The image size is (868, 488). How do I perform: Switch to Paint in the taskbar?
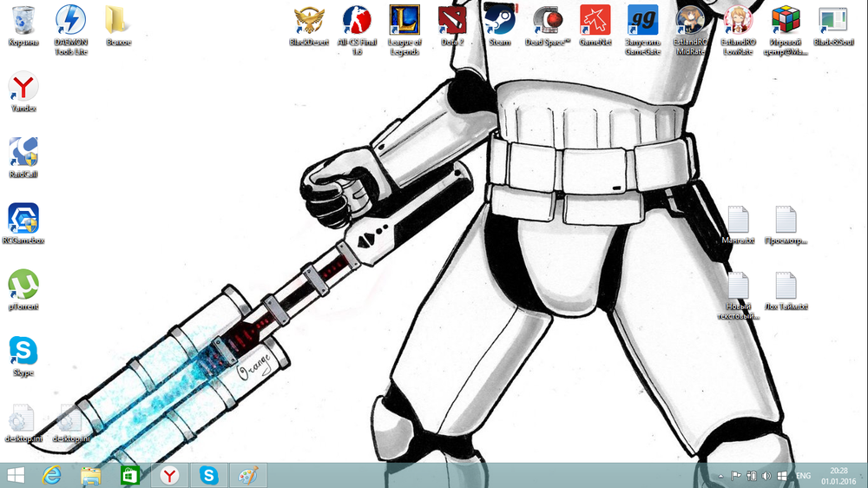click(247, 475)
